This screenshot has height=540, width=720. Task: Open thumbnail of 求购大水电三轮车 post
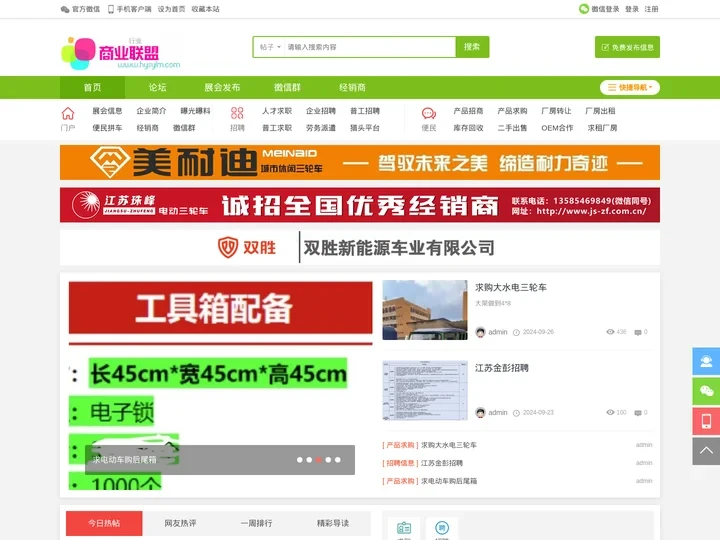425,310
